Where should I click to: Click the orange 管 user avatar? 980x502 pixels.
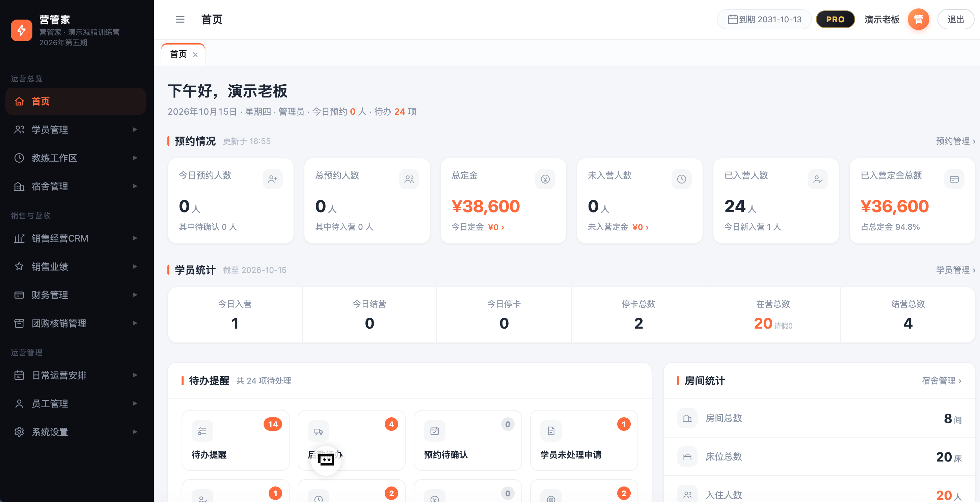pos(918,19)
